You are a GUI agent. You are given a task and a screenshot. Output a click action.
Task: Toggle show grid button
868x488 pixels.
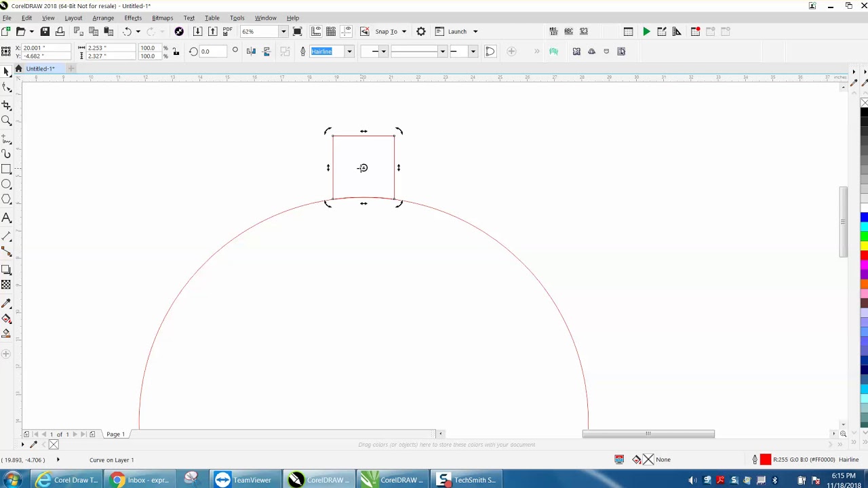331,32
